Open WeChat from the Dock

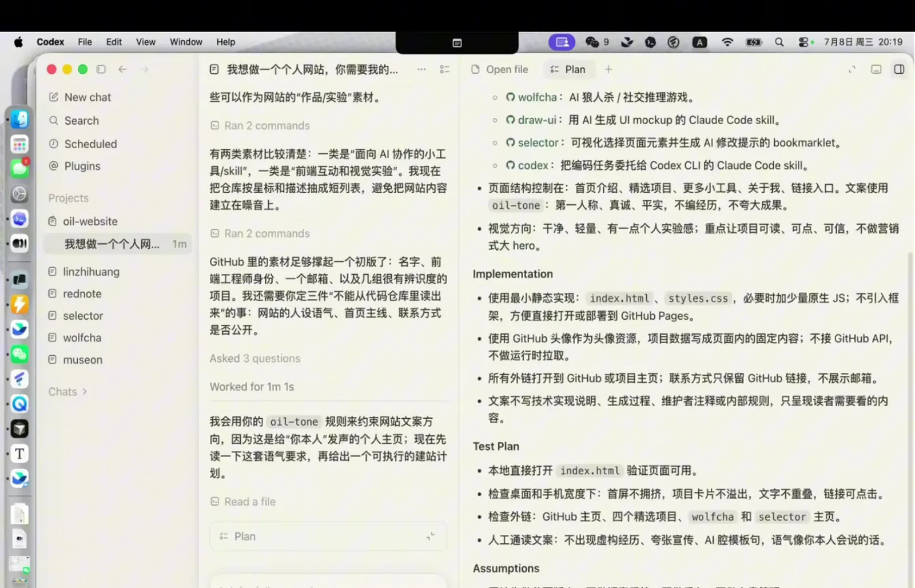tap(19, 354)
